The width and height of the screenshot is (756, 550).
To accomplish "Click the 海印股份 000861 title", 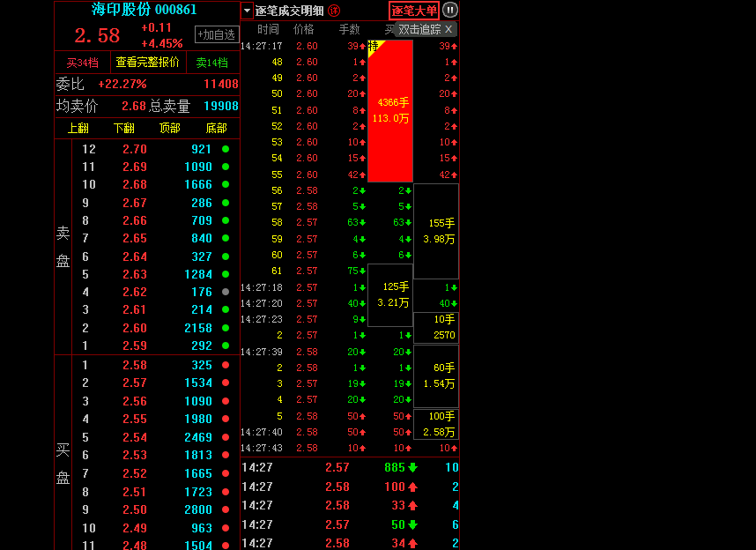I will pos(145,10).
